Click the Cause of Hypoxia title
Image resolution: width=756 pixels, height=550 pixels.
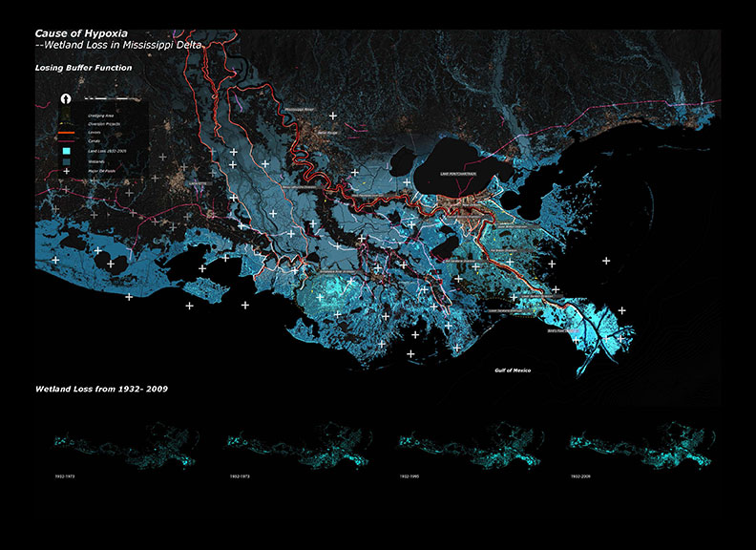point(81,33)
